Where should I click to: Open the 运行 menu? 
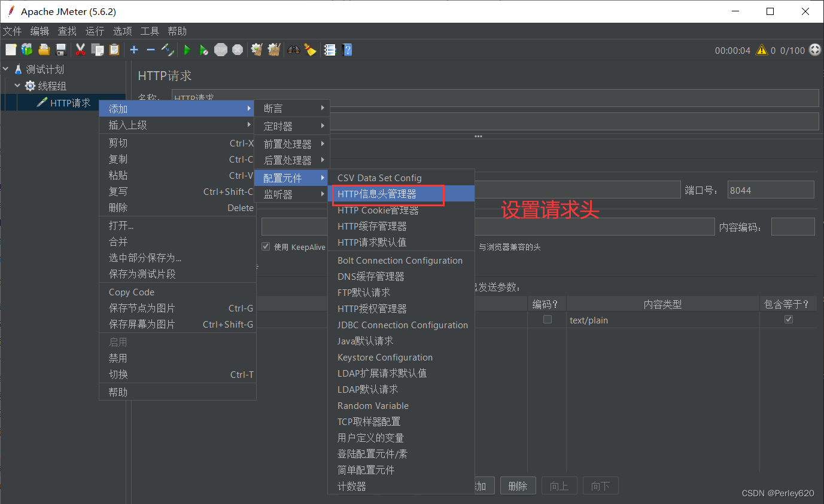click(x=95, y=31)
